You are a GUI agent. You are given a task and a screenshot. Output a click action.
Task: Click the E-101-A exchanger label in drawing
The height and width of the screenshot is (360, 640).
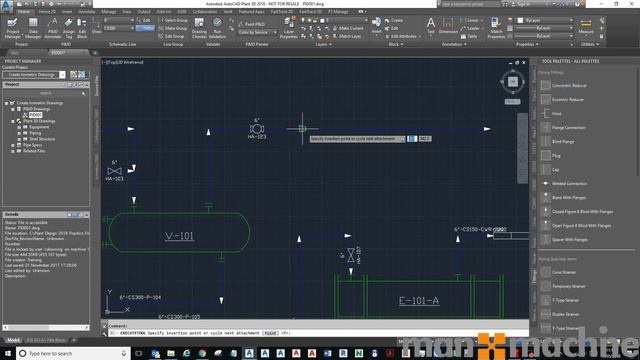[419, 301]
